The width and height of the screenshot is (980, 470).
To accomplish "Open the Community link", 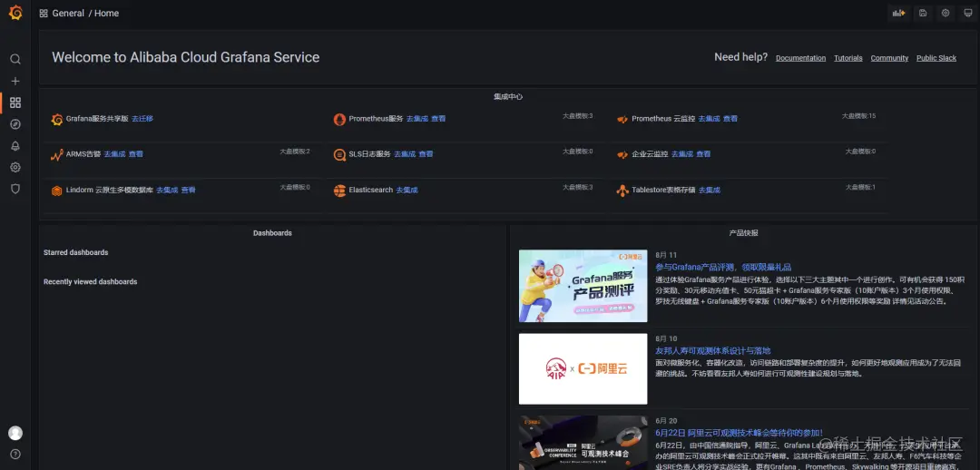I will (x=889, y=58).
